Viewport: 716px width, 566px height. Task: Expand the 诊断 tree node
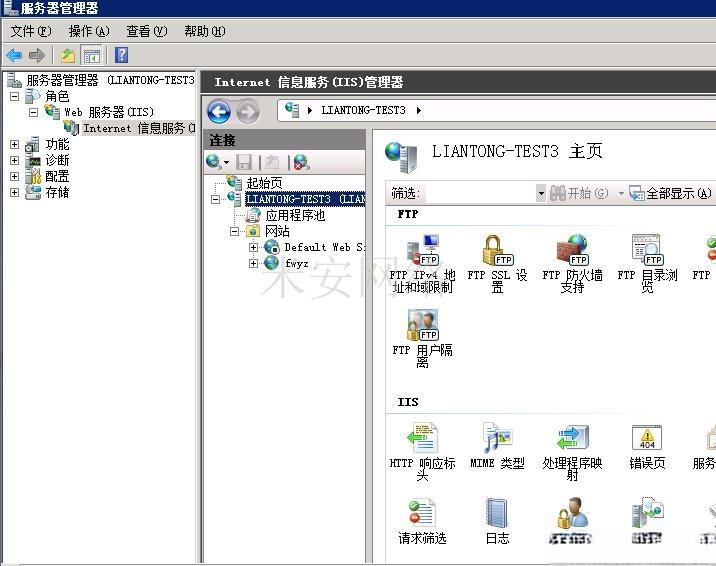coord(15,161)
